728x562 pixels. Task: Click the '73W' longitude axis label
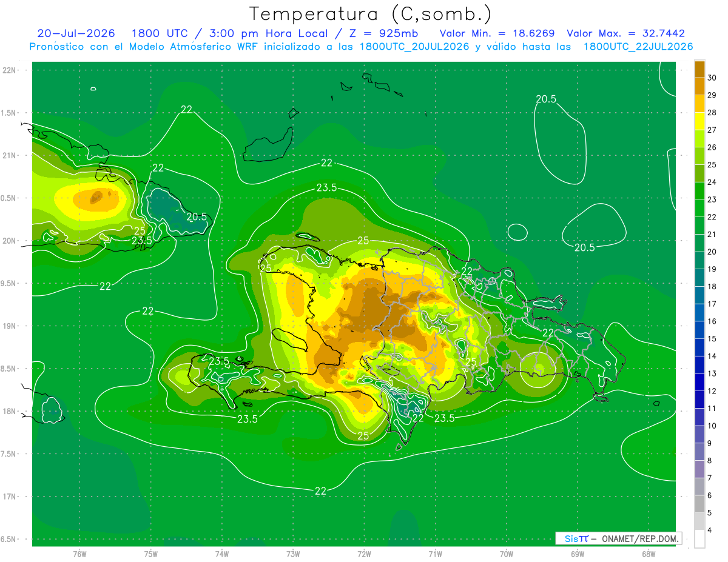(293, 554)
